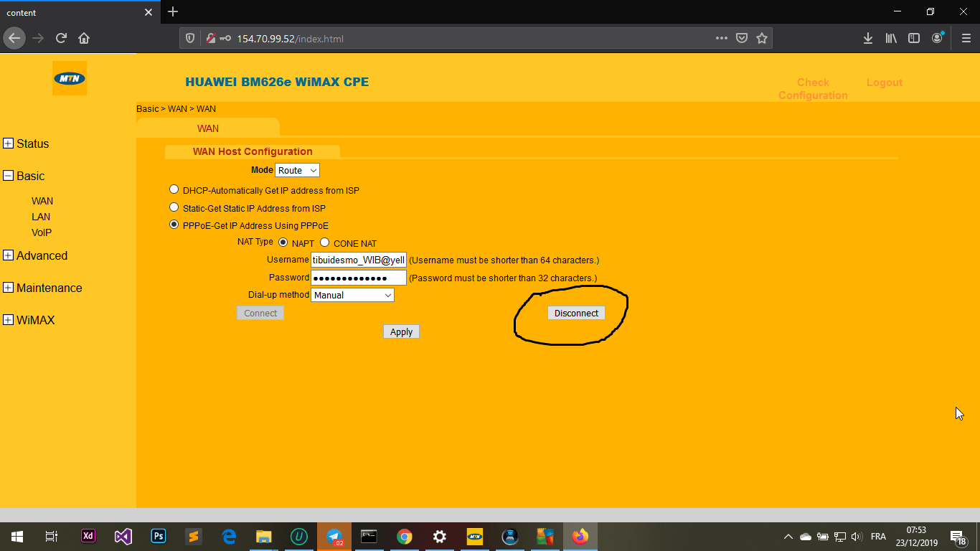
Task: Click the browser back arrow button
Action: tap(14, 38)
